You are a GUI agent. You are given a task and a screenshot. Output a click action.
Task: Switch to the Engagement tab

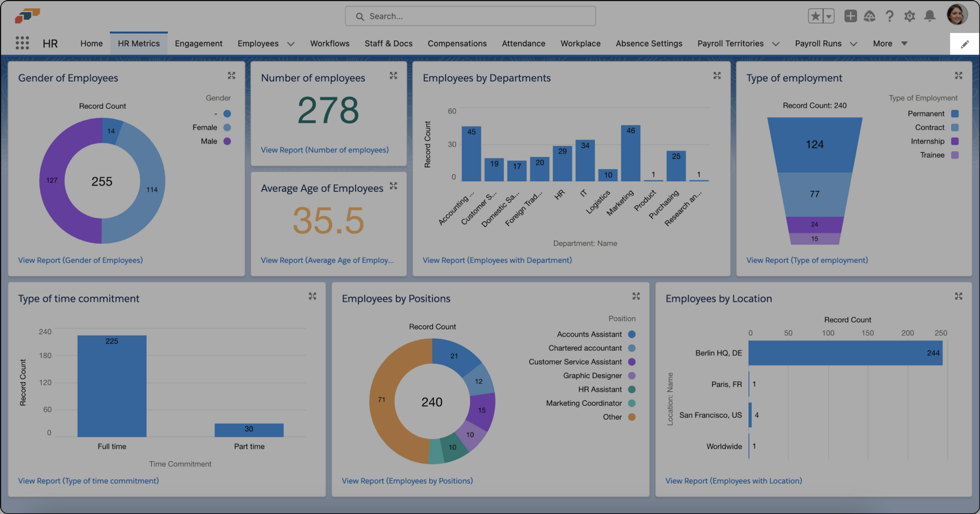click(x=198, y=43)
